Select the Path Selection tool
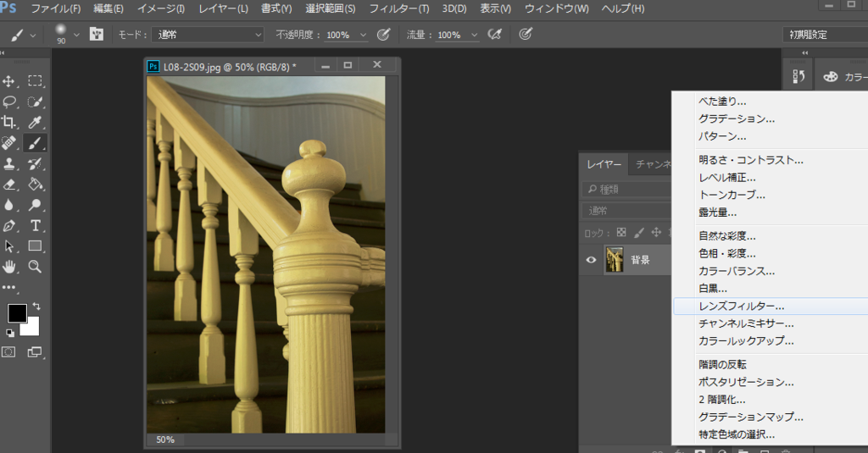This screenshot has width=868, height=453. point(8,246)
